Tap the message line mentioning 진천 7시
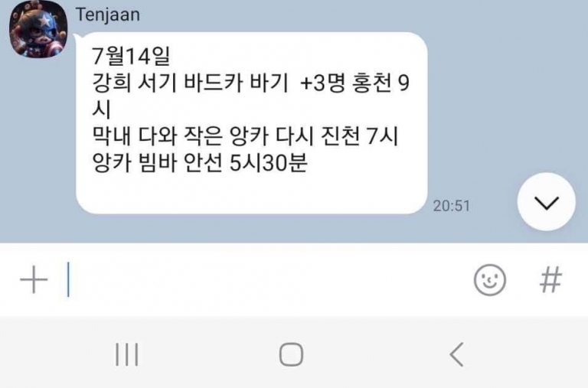 click(245, 136)
